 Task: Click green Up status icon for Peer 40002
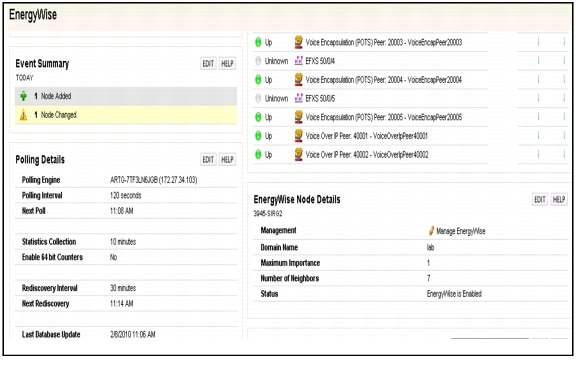(x=258, y=155)
